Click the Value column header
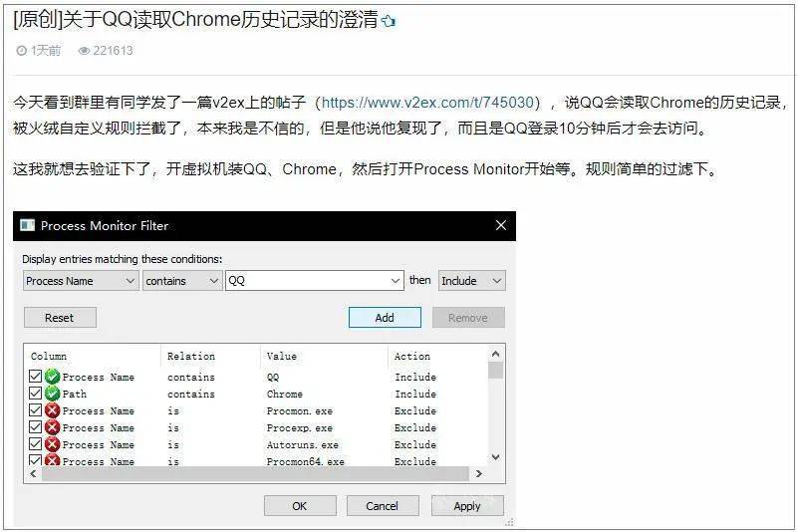The width and height of the screenshot is (798, 532). (x=281, y=357)
